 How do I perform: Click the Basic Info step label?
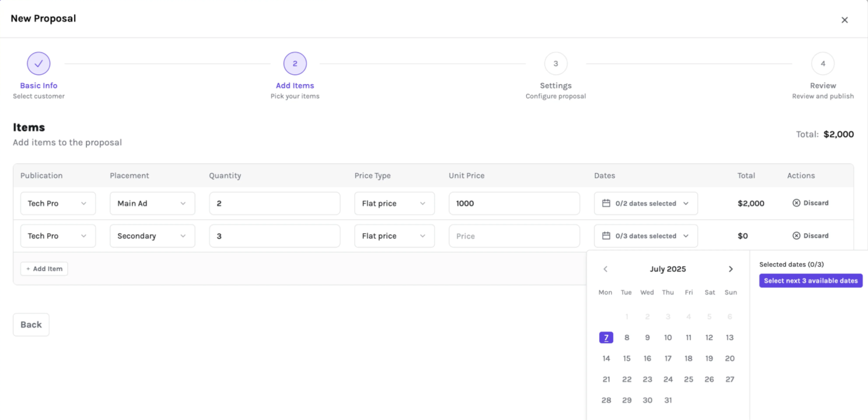pos(39,86)
